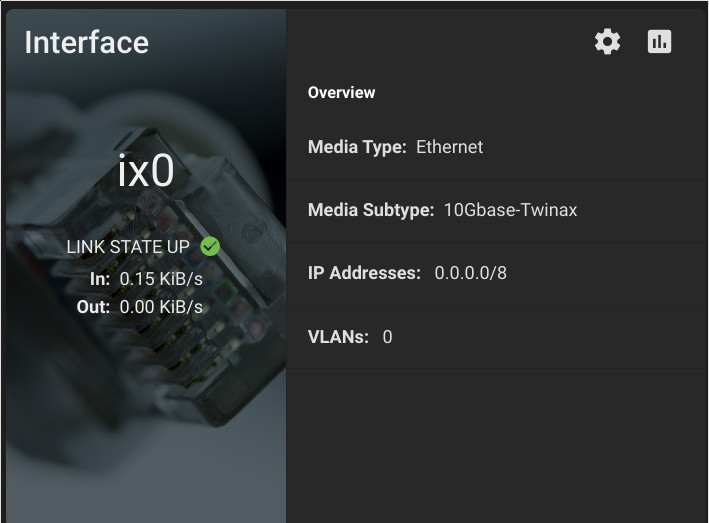Select the Ethernet media type value

click(449, 147)
